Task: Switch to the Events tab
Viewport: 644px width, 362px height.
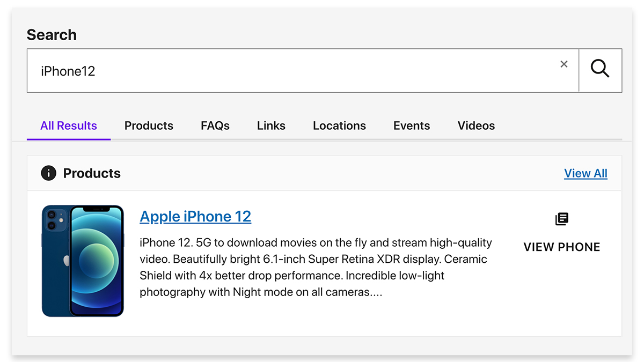Action: pos(412,126)
